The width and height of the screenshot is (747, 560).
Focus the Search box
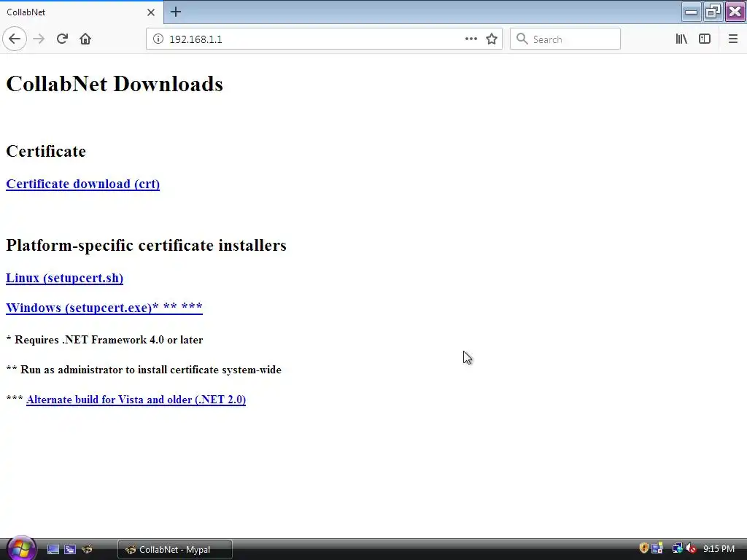tap(565, 39)
